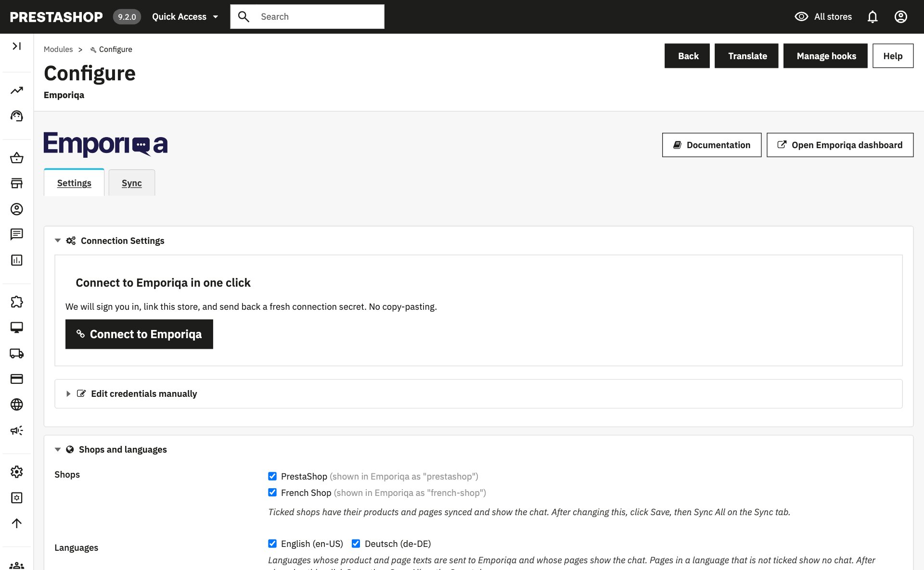Click the arrow-up icon in sidebar

tap(17, 523)
